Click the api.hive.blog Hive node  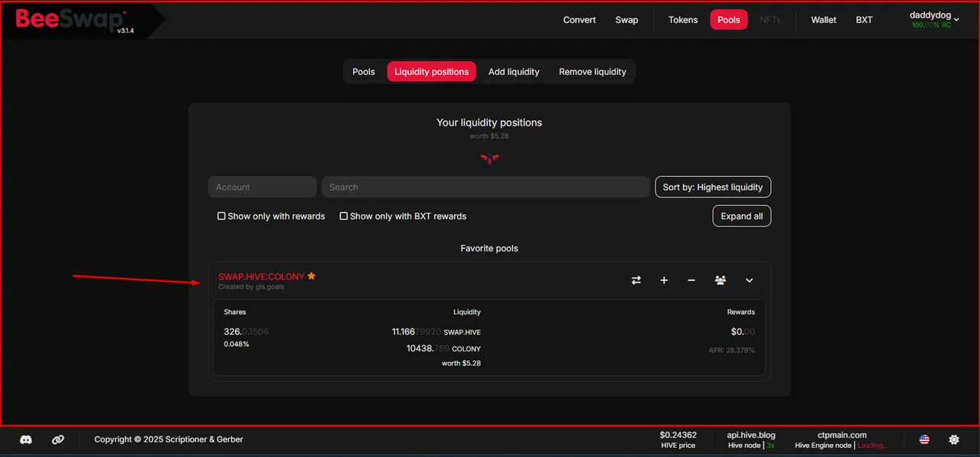coord(751,439)
